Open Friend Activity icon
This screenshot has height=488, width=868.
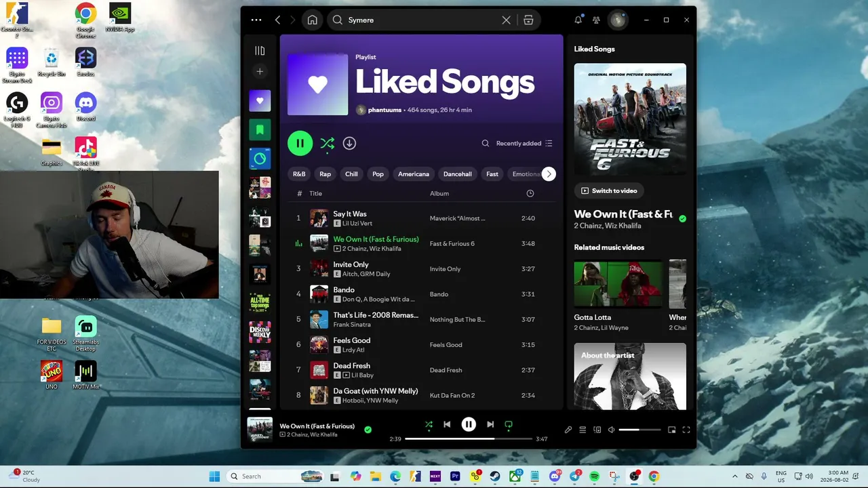596,20
